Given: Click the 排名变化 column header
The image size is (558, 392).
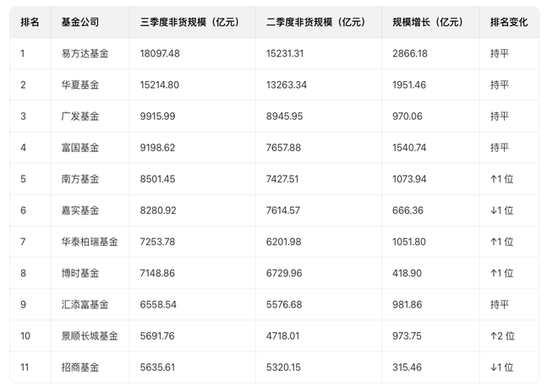Looking at the screenshot, I should coord(508,22).
